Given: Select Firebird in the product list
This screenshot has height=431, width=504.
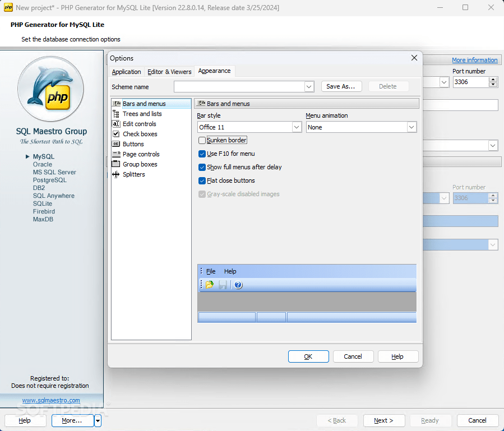Looking at the screenshot, I should click(44, 211).
